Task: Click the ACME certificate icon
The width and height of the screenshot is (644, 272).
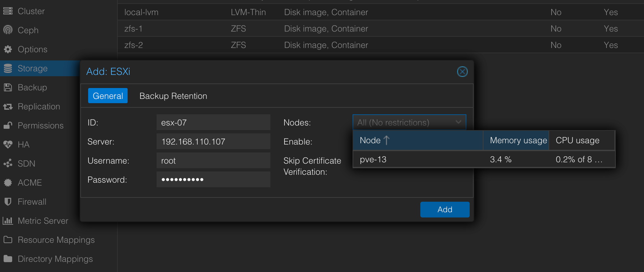Action: tap(8, 183)
